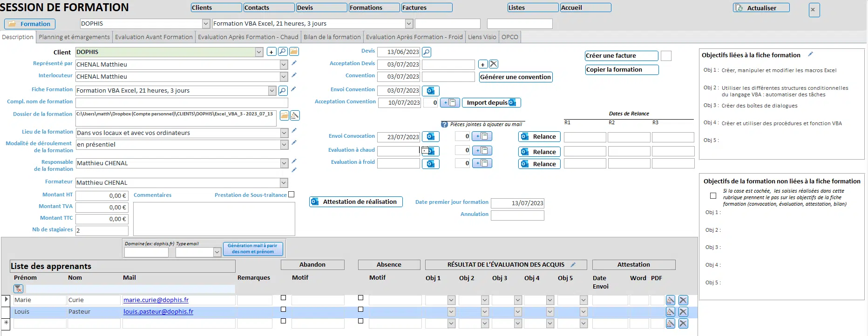The image size is (868, 336).
Task: Tick the Abandon checkbox for Louis Pasteur
Action: 283,309
